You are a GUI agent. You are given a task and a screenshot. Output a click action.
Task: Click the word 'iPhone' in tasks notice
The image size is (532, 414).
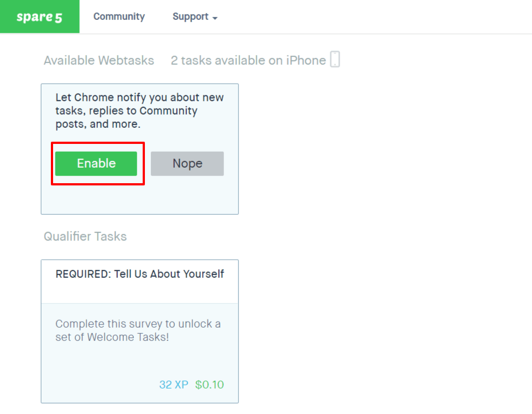[x=306, y=60]
